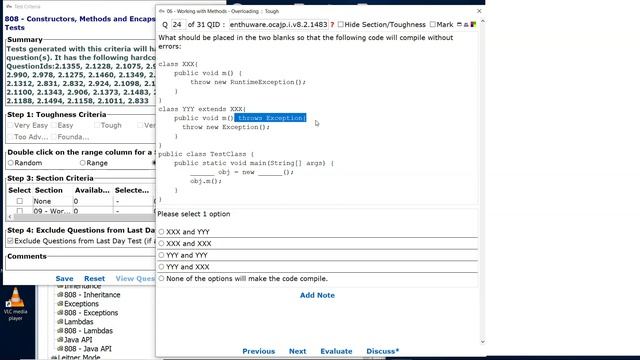The width and height of the screenshot is (640, 360).
Task: Click Next question link
Action: 298,351
